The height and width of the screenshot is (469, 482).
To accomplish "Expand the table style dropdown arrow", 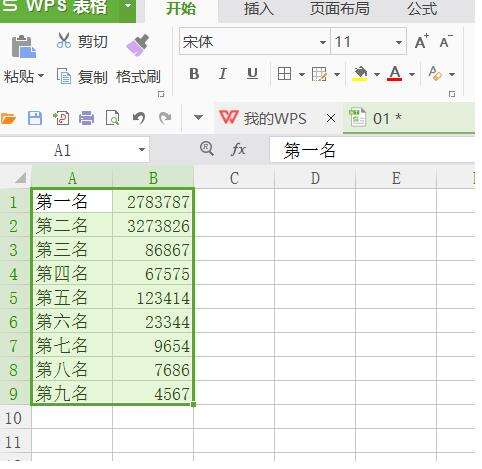I will click(337, 74).
